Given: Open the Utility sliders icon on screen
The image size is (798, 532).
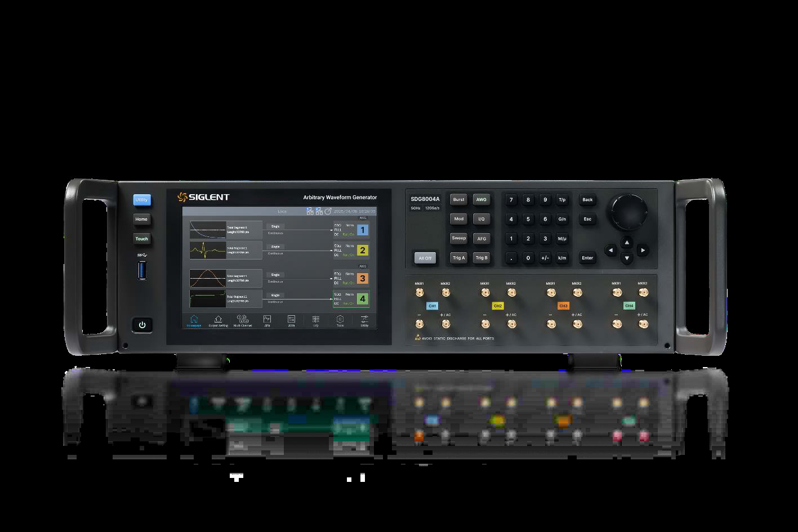Looking at the screenshot, I should 364,320.
